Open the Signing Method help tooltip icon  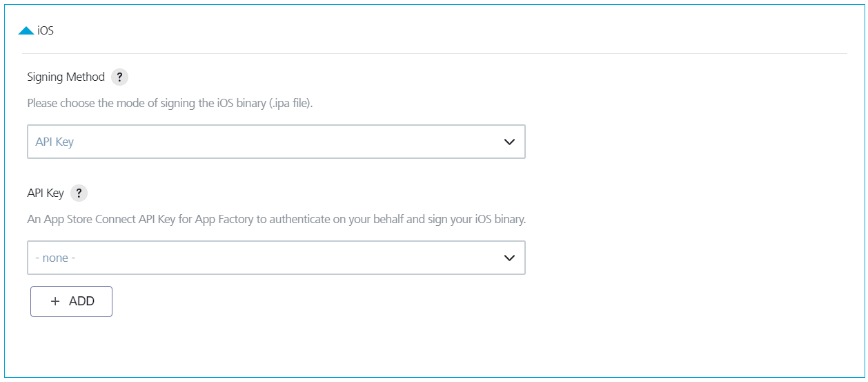point(120,77)
